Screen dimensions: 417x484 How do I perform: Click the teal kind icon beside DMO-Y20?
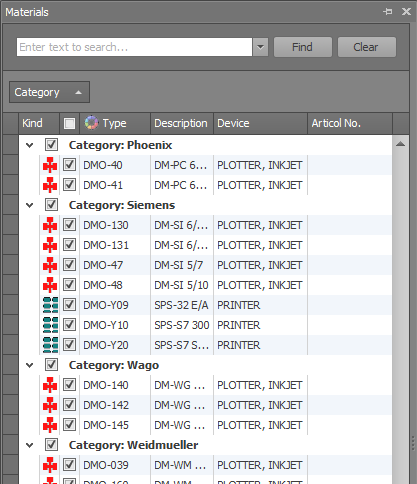pos(50,345)
